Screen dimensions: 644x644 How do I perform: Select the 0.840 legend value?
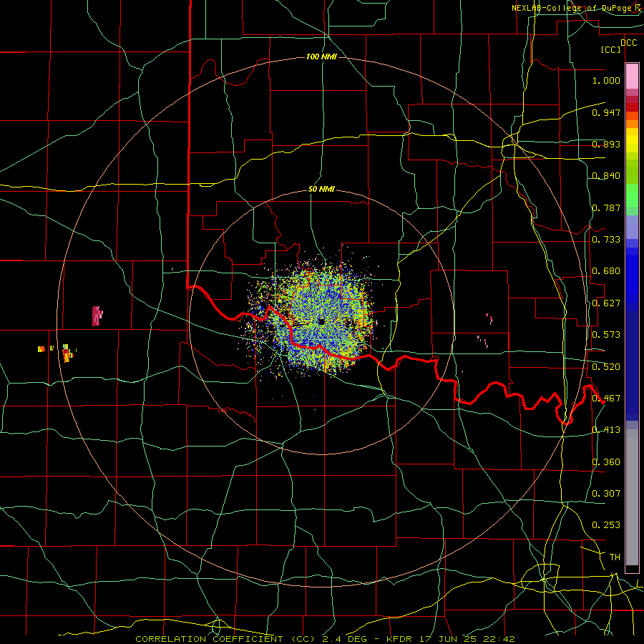pos(606,176)
